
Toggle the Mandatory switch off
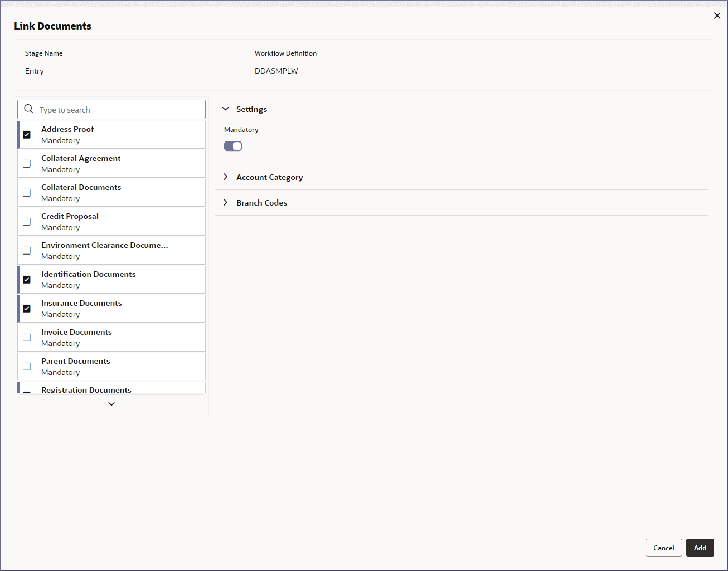coord(233,146)
